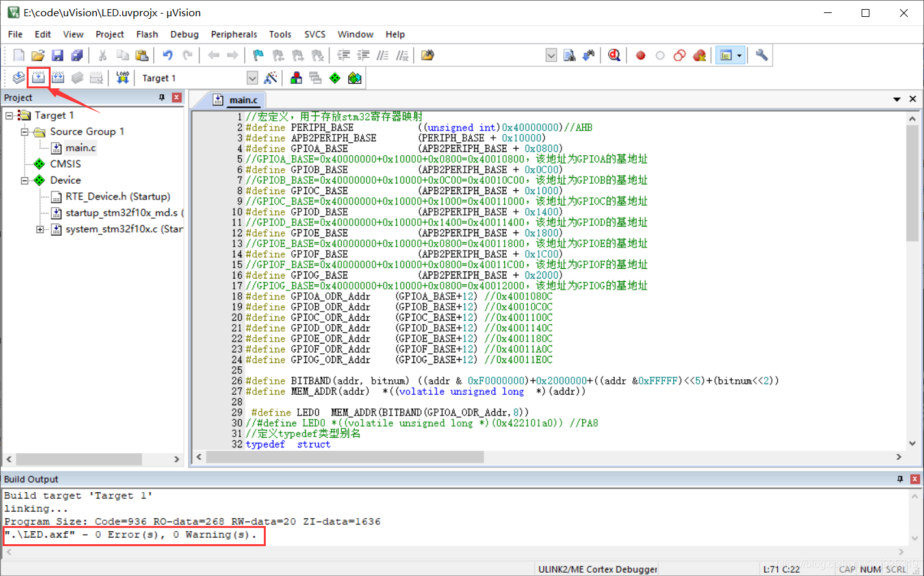This screenshot has width=924, height=576.
Task: Click the editor scroll-down arrow
Action: [912, 444]
